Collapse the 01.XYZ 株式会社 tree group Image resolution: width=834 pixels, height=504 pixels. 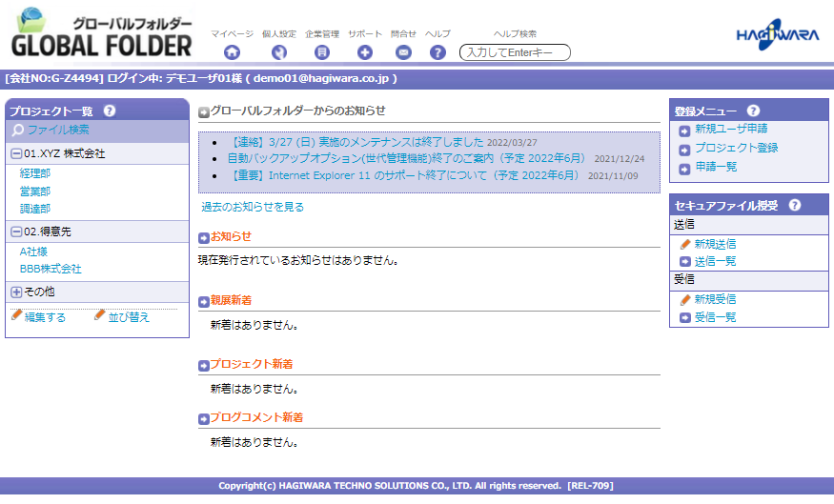(16, 154)
